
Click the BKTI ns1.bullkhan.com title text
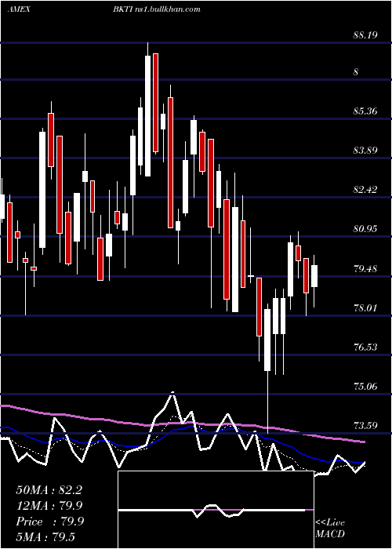point(157,9)
